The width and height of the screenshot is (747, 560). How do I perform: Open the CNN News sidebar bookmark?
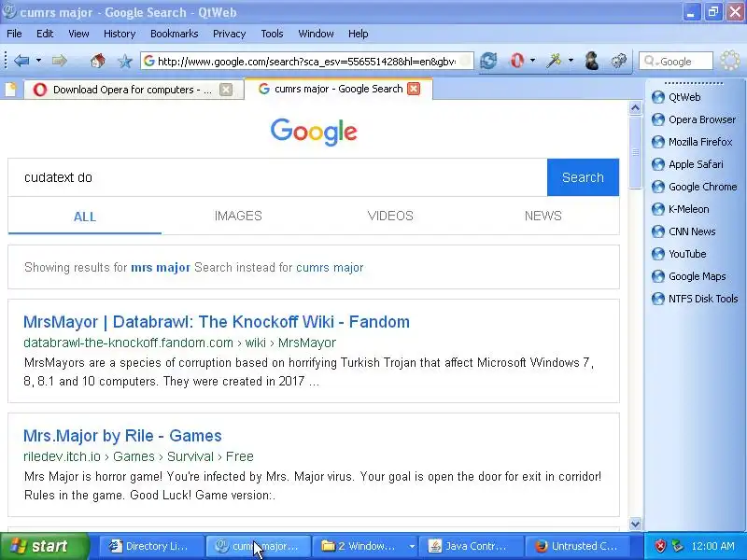tap(684, 231)
